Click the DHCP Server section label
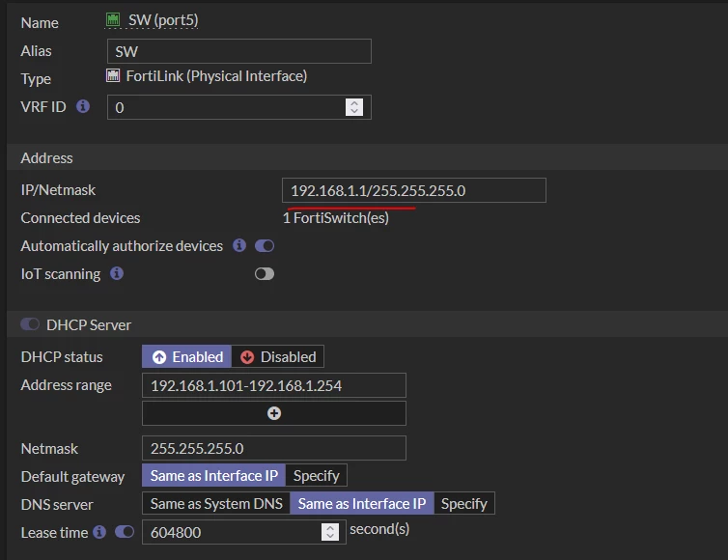Viewport: 728px width, 560px height. click(x=89, y=324)
